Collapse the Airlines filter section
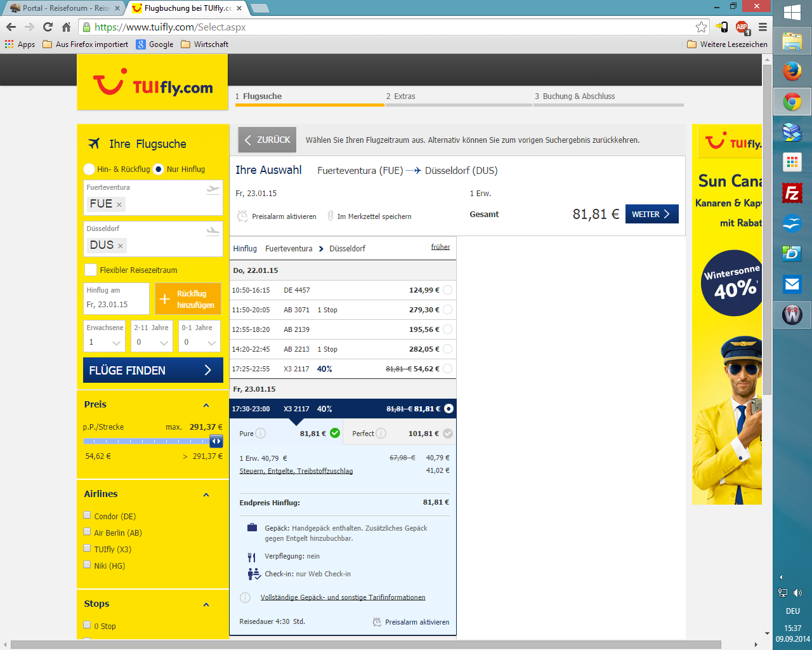This screenshot has width=812, height=650. coord(206,494)
